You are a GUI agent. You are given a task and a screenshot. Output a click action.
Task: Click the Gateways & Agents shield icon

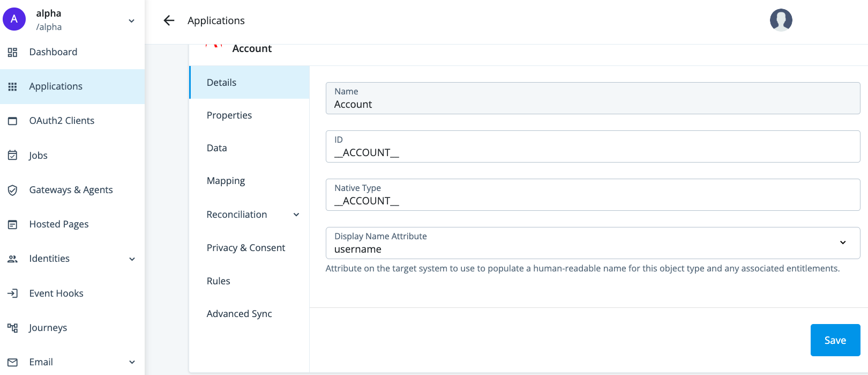click(12, 190)
